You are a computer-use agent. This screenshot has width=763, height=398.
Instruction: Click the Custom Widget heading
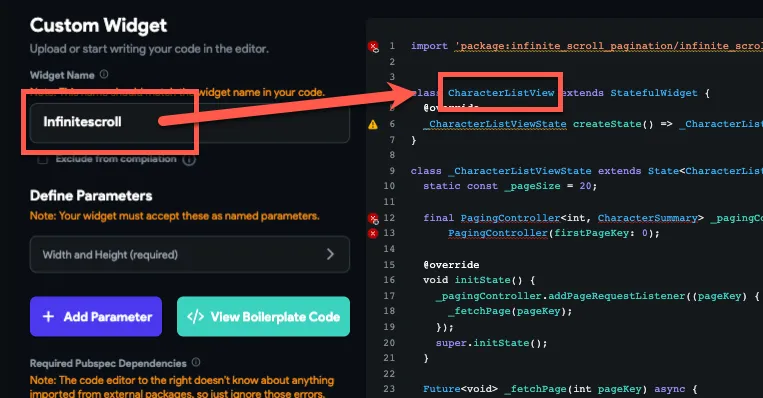(x=98, y=25)
